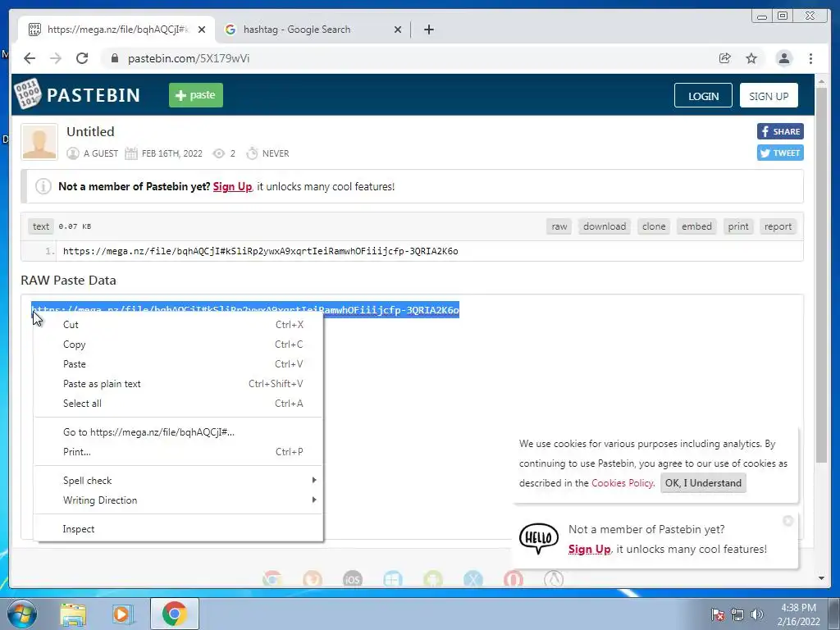This screenshot has height=630, width=840.
Task: Expand the Writing Direction submenu
Action: click(x=178, y=500)
